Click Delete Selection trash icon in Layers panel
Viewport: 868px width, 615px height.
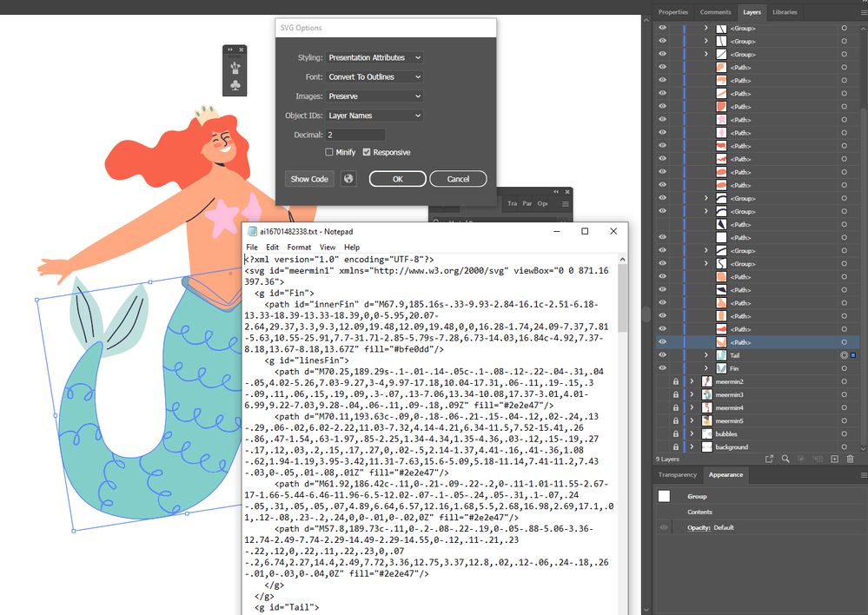point(851,459)
